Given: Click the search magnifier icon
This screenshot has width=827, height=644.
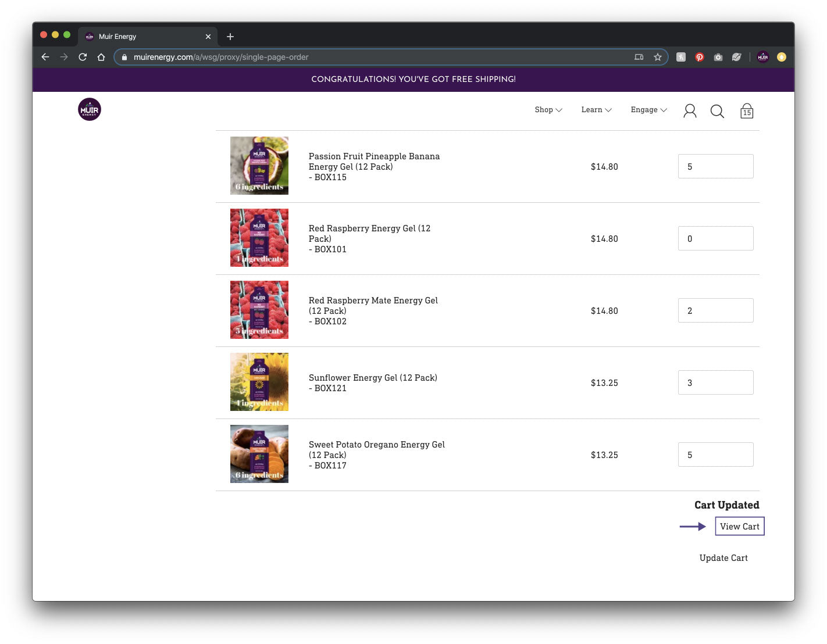Looking at the screenshot, I should 717,111.
